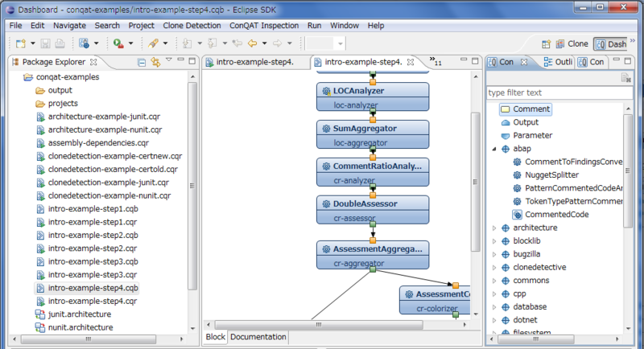Select the output folder
Image resolution: width=644 pixels, height=349 pixels.
tap(54, 90)
